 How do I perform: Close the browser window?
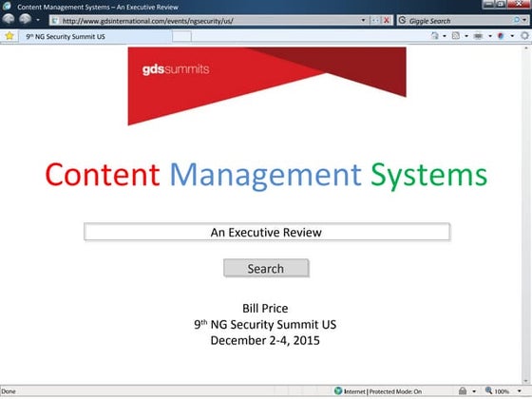coord(519,4)
